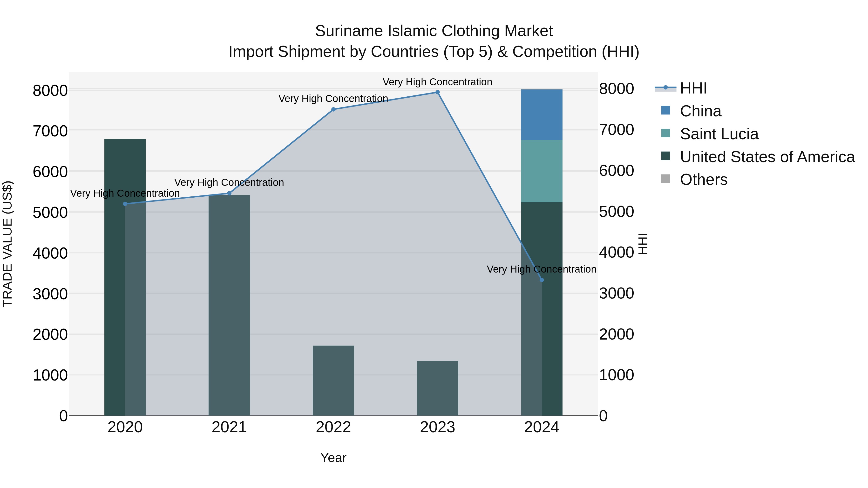Select the 2024 HHI data point
The image size is (868, 488).
(x=542, y=280)
